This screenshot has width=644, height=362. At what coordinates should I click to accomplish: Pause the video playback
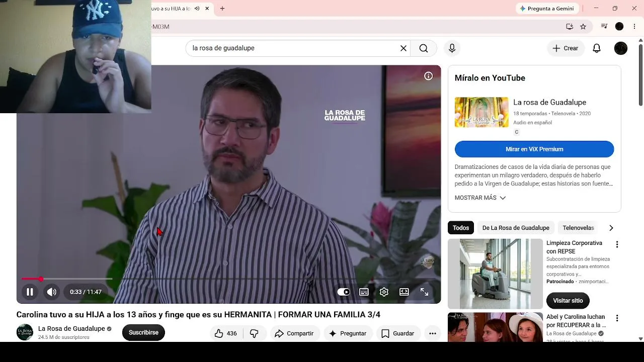[x=30, y=292]
